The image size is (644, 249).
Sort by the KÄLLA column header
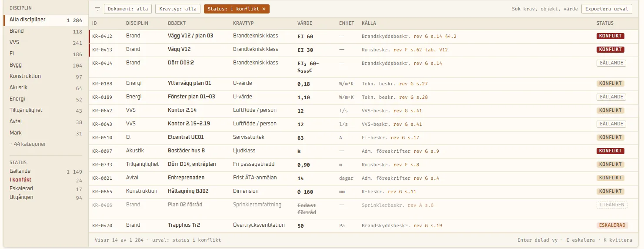click(369, 24)
